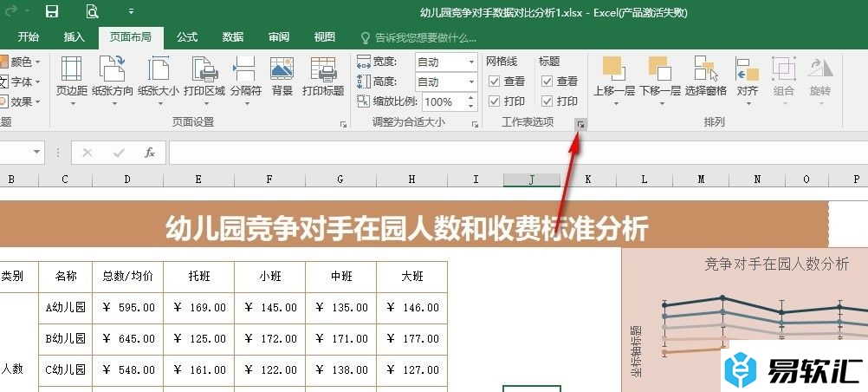The height and width of the screenshot is (392, 868).
Task: Switch to the 视图 tab
Action: 324,36
